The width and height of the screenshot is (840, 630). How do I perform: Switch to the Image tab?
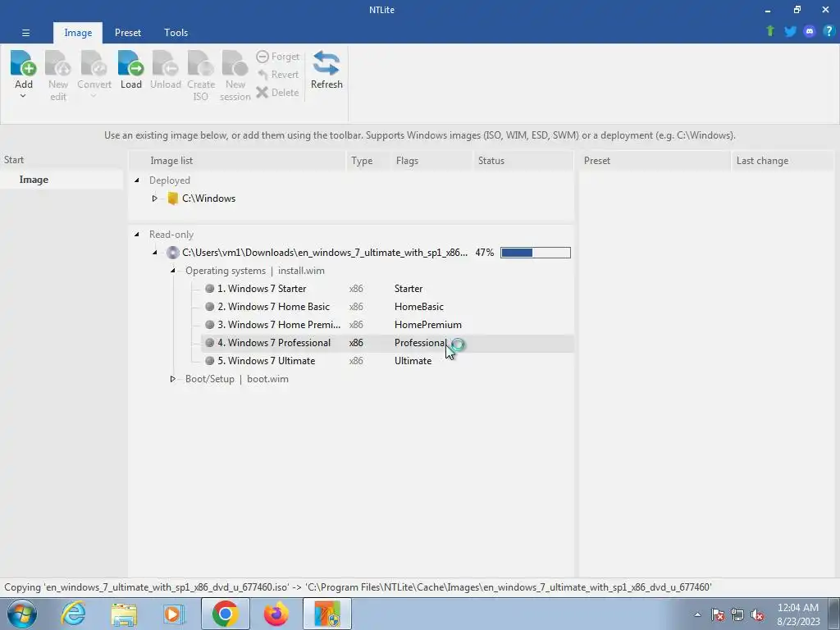(x=78, y=33)
